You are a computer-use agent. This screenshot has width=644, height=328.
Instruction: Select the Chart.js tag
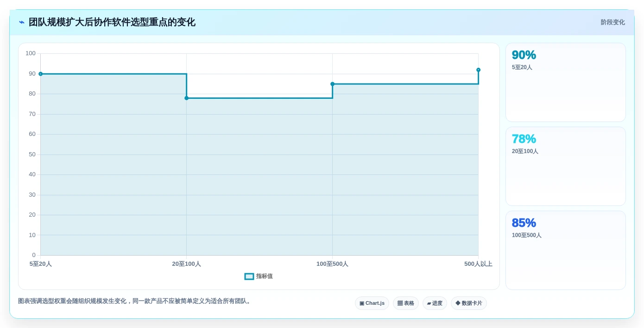pos(372,303)
